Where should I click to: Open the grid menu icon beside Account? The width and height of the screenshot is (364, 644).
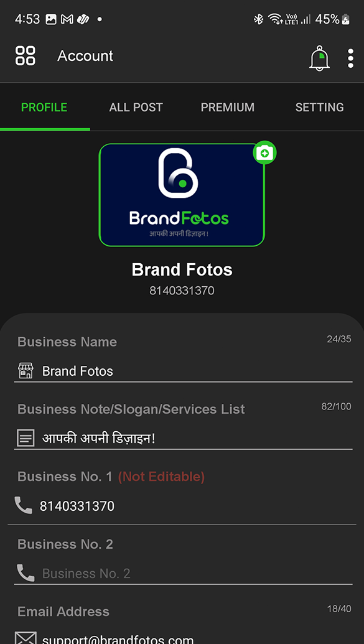pos(26,55)
